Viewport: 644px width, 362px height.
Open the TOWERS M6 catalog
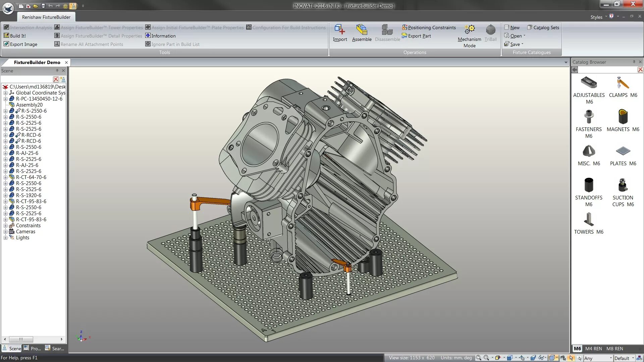(x=589, y=220)
